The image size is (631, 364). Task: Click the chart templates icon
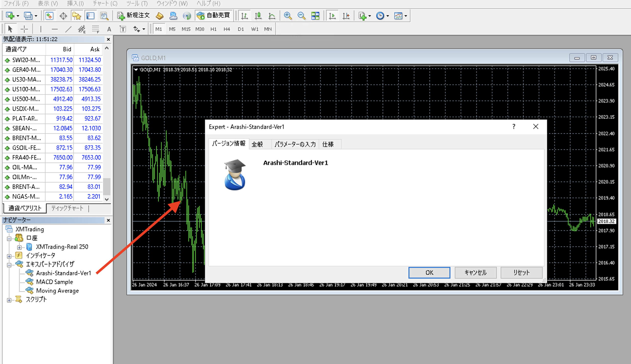coord(398,16)
